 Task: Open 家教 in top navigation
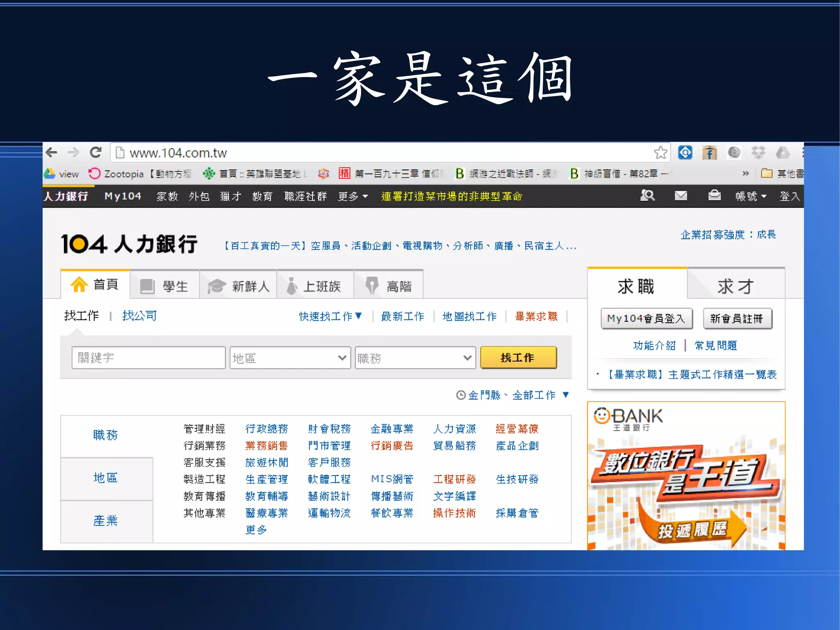click(x=167, y=196)
